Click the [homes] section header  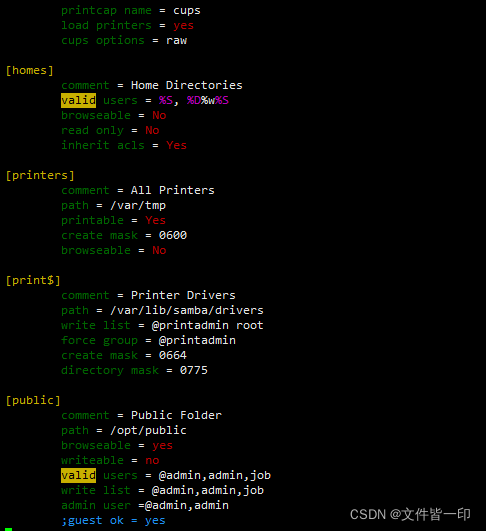coord(30,70)
